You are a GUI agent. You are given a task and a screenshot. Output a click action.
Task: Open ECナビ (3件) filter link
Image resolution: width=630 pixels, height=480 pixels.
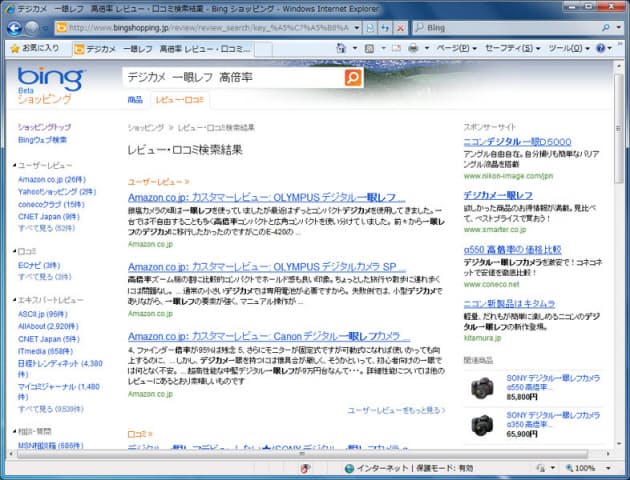(x=39, y=265)
